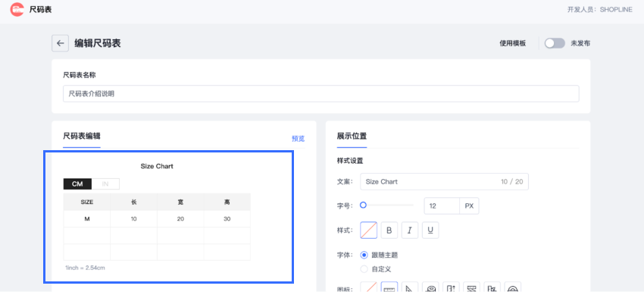Click the table cell with value 20
Image resolution: width=644 pixels, height=292 pixels.
(x=180, y=218)
